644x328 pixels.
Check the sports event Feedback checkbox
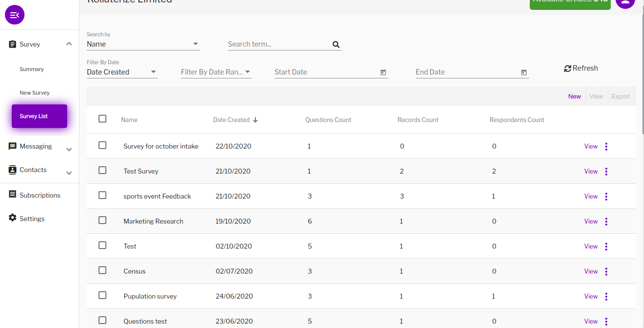(102, 195)
